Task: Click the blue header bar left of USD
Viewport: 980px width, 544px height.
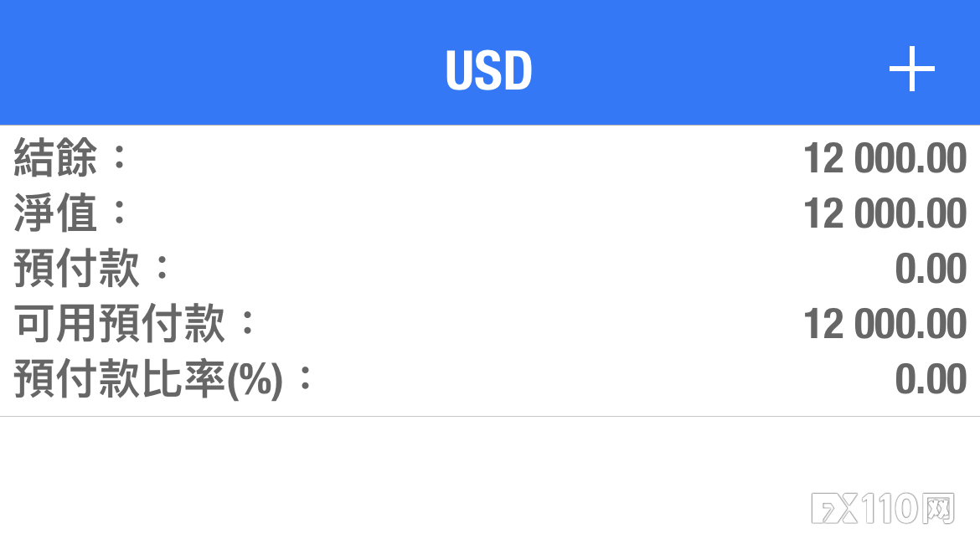Action: [x=219, y=63]
